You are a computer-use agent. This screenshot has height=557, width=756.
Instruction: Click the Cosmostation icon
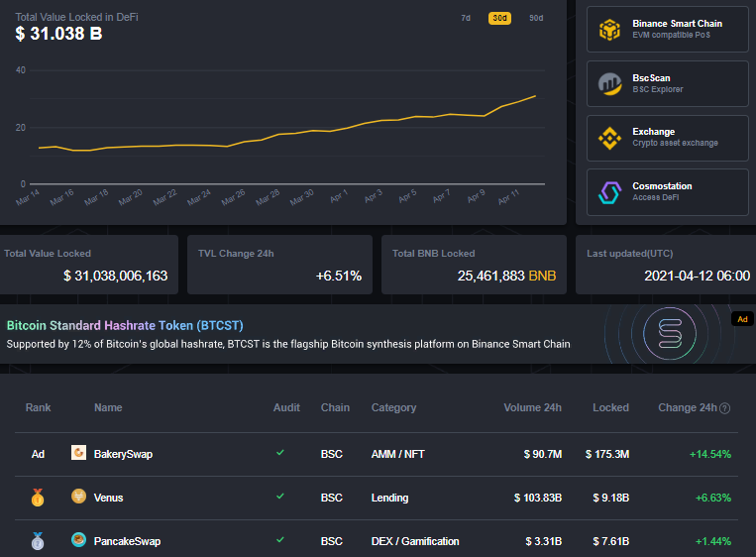pos(609,192)
